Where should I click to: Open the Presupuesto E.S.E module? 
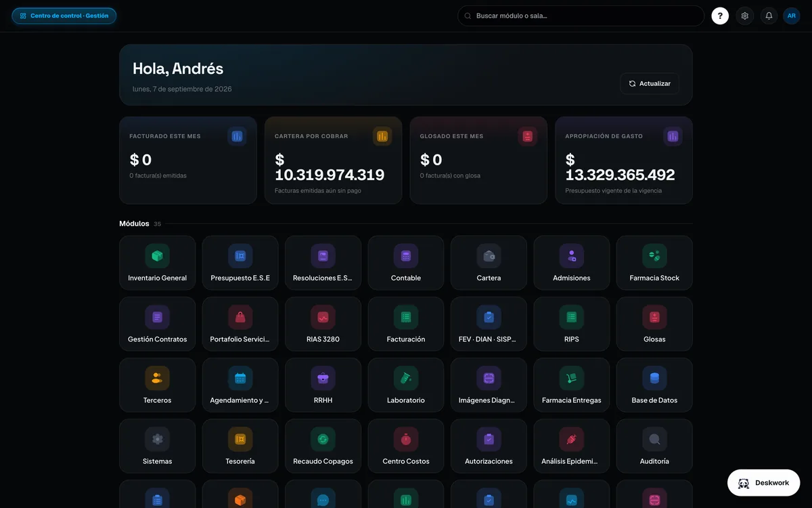(x=240, y=263)
